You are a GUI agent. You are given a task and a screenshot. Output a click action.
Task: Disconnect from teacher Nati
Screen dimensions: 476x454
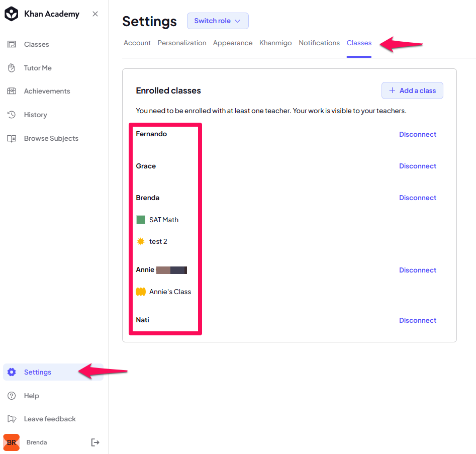417,320
